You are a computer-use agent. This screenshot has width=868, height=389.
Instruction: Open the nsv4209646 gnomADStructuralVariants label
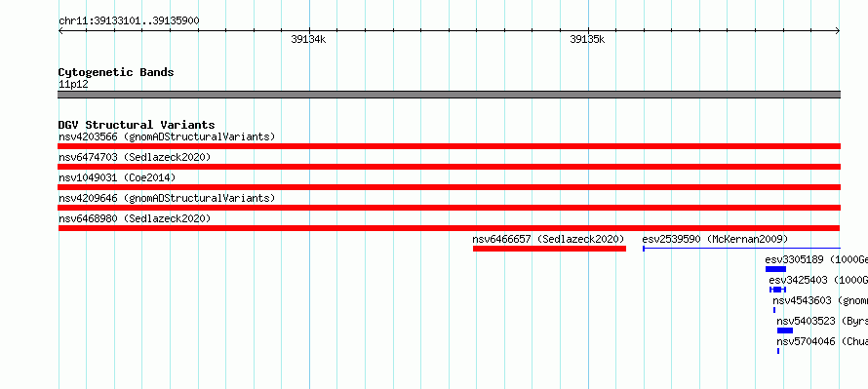167,198
